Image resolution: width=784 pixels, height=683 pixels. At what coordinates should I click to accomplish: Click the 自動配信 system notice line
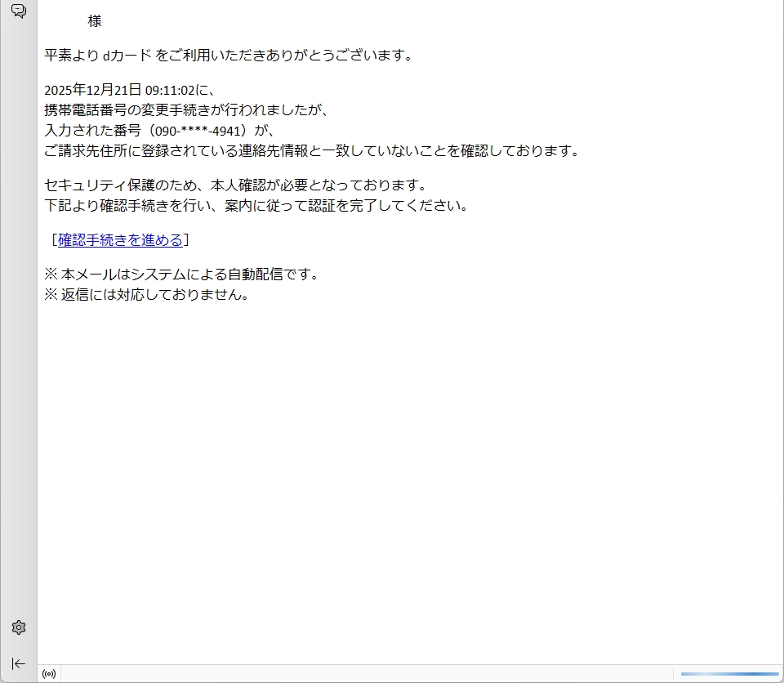click(x=181, y=275)
